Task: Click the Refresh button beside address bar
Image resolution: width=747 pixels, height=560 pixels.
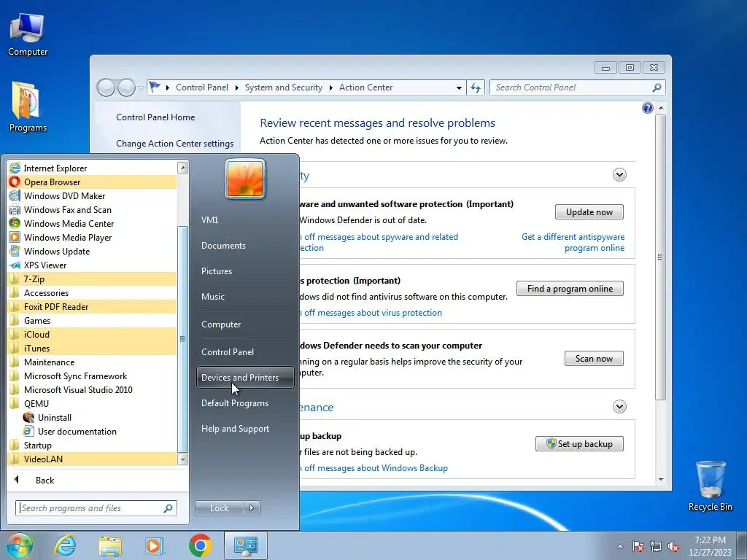Action: point(476,87)
